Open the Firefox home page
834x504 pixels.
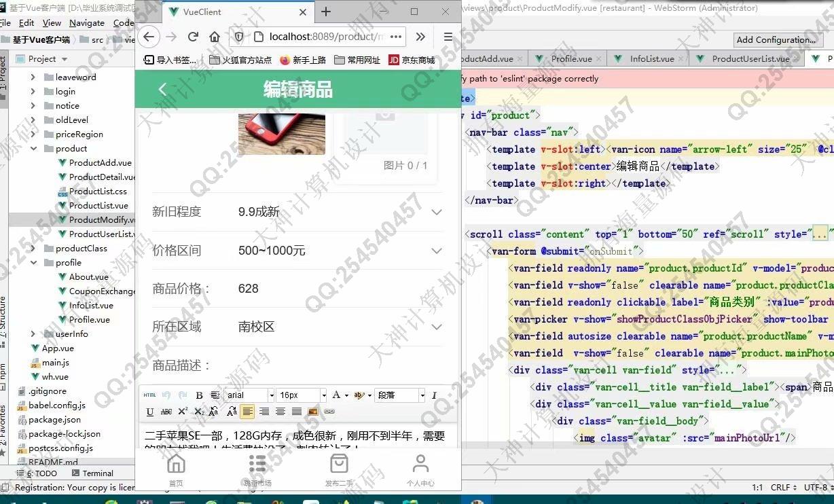pyautogui.click(x=215, y=37)
